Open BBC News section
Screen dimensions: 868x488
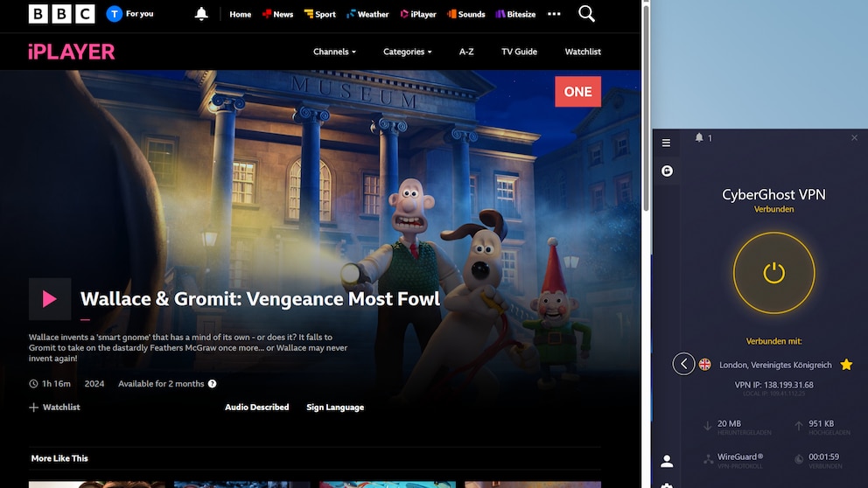coord(278,14)
